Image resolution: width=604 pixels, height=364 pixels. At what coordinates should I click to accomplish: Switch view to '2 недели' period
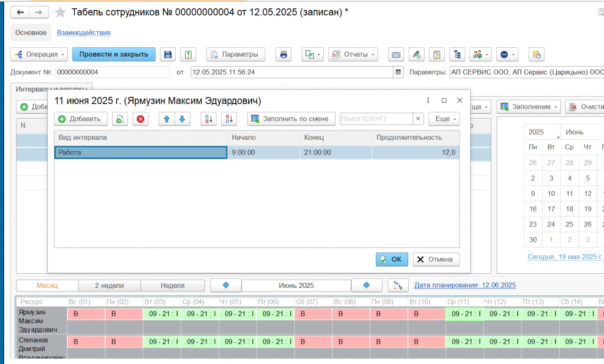(x=109, y=285)
